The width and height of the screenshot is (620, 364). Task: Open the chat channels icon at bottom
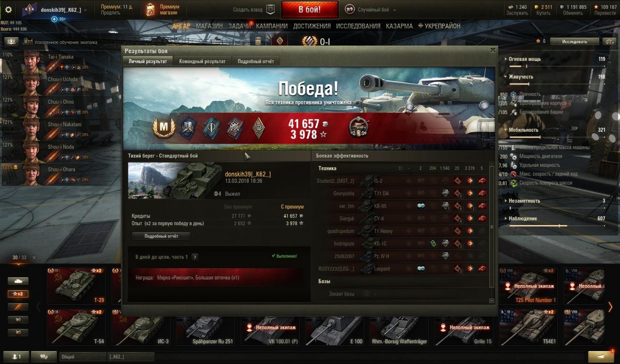point(44,356)
